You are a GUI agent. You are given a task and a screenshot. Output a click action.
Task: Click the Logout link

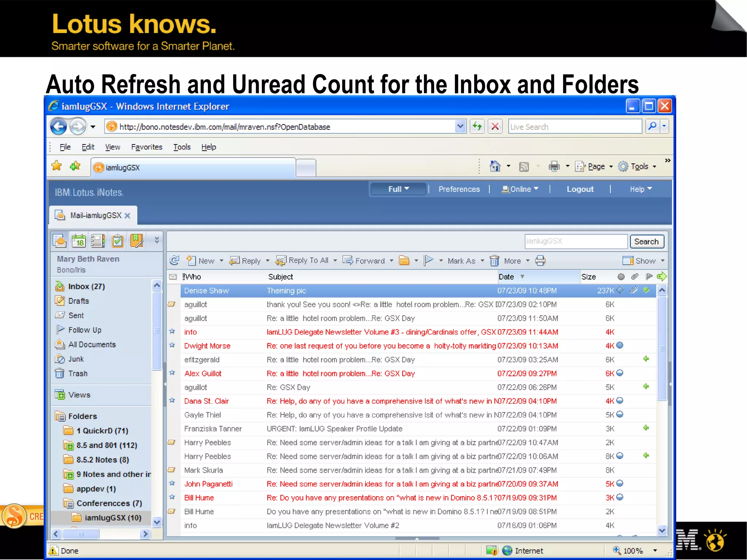coord(580,189)
